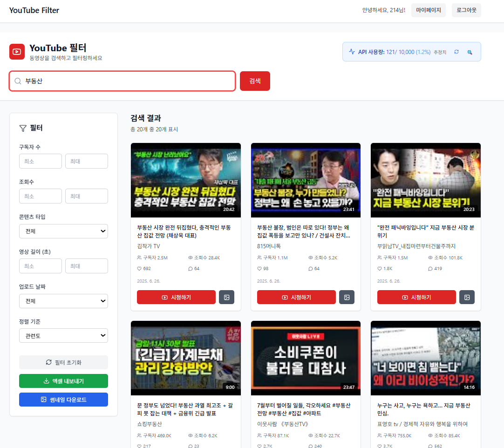This screenshot has width=504, height=448.
Task: Go to 마이페이지
Action: tap(428, 10)
